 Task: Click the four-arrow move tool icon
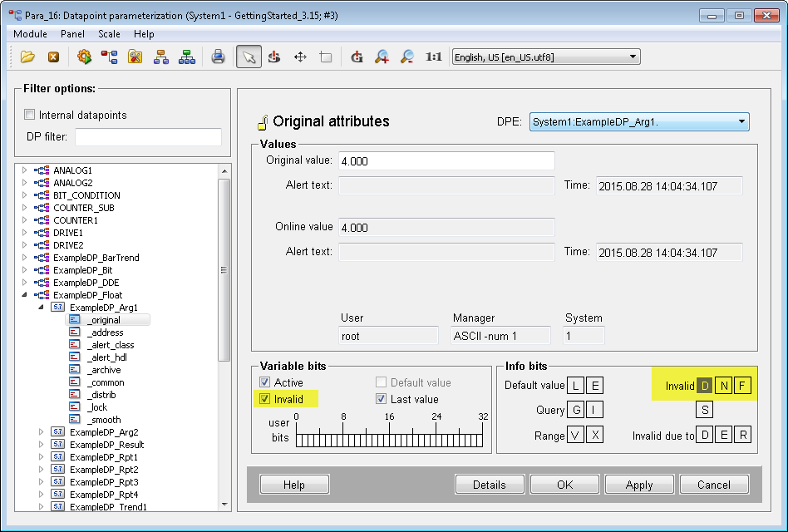(300, 57)
